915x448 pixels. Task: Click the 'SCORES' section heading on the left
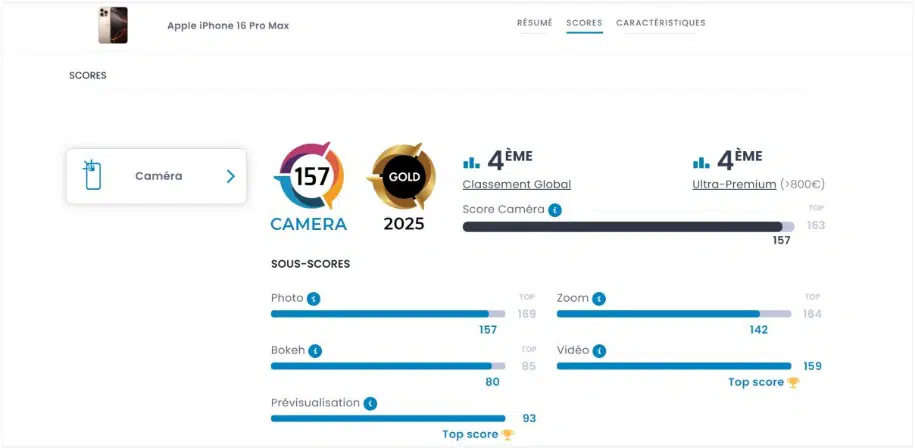88,76
